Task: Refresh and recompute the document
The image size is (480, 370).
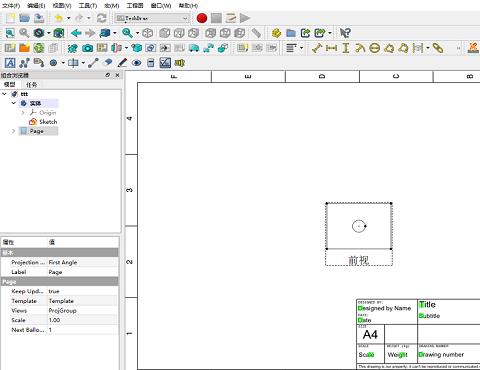Action: (x=101, y=18)
